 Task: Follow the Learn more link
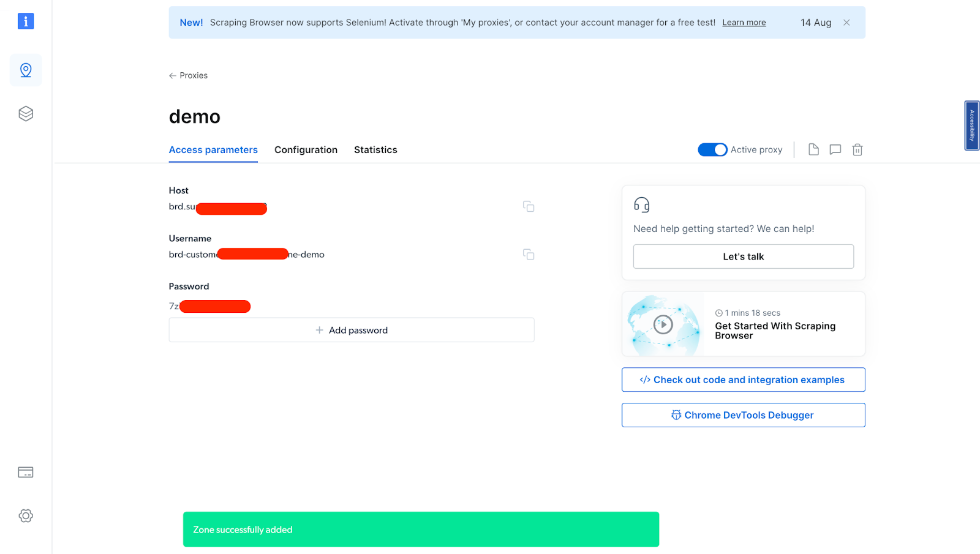(744, 23)
